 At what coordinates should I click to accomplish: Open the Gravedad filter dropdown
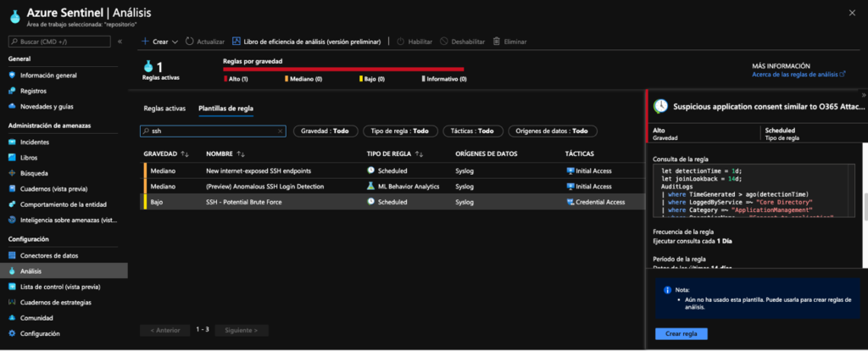pyautogui.click(x=325, y=131)
